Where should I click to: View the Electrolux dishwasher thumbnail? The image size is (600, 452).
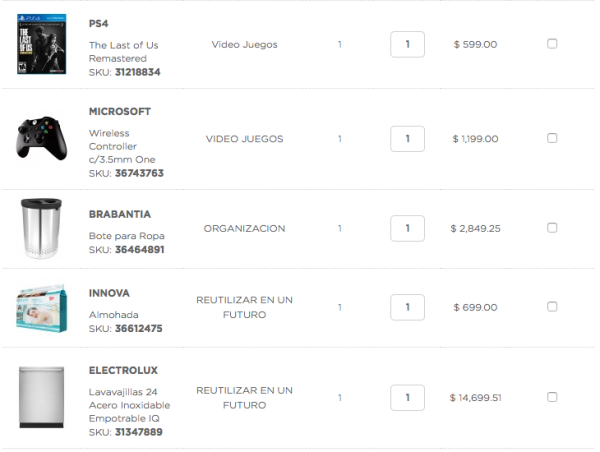(x=41, y=397)
